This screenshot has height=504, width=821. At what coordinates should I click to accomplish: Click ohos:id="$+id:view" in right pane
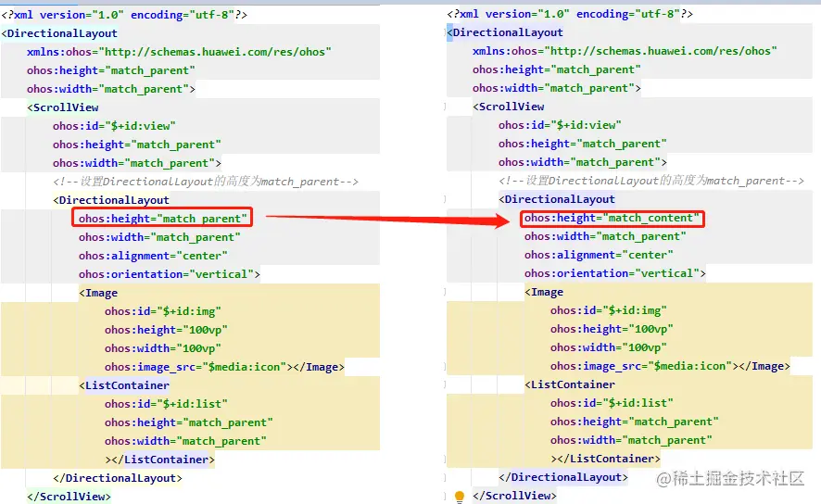tap(560, 125)
